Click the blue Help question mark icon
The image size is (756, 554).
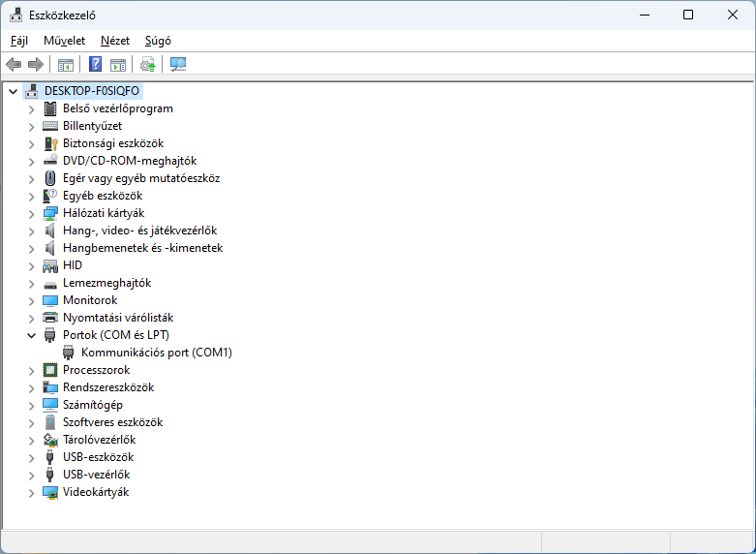tap(95, 65)
